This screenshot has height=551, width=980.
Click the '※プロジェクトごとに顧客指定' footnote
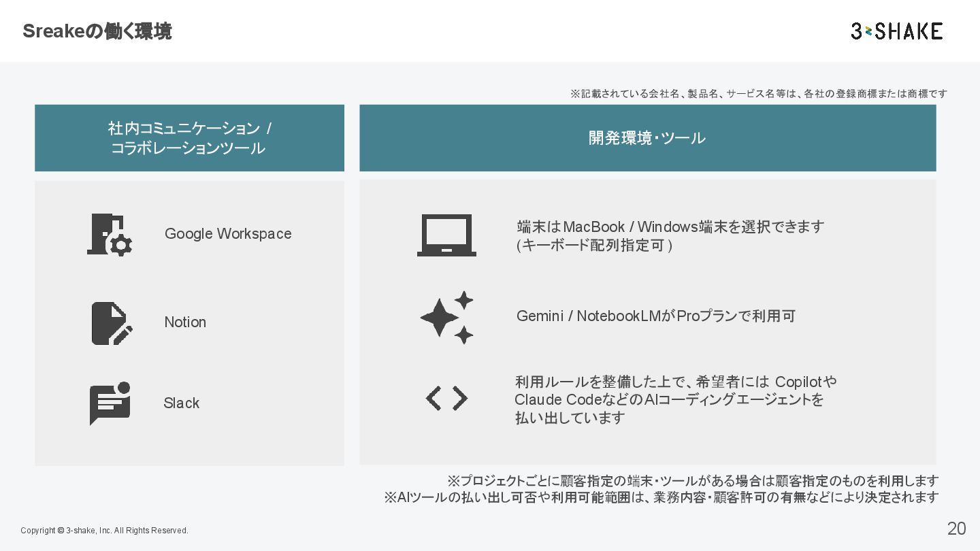(x=692, y=481)
